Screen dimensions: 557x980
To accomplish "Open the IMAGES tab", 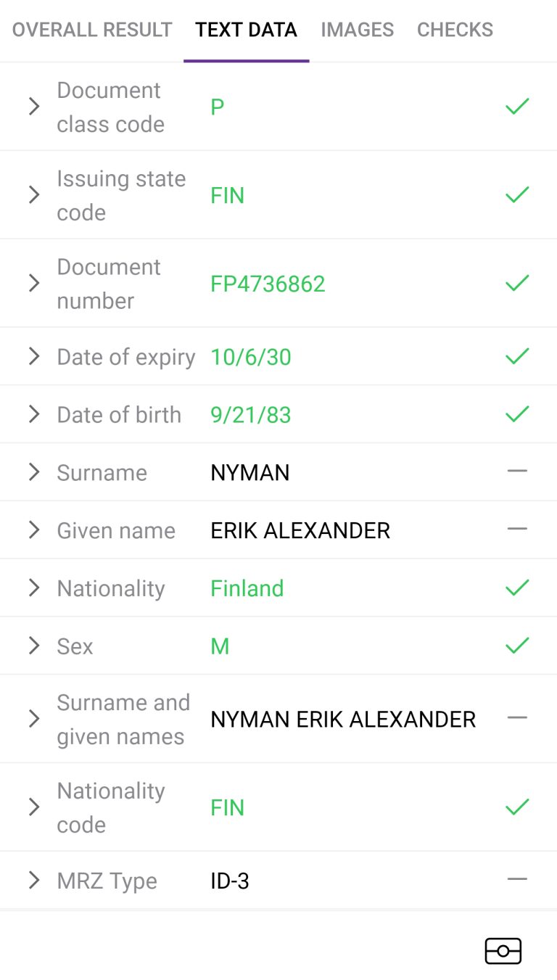I will pyautogui.click(x=358, y=30).
